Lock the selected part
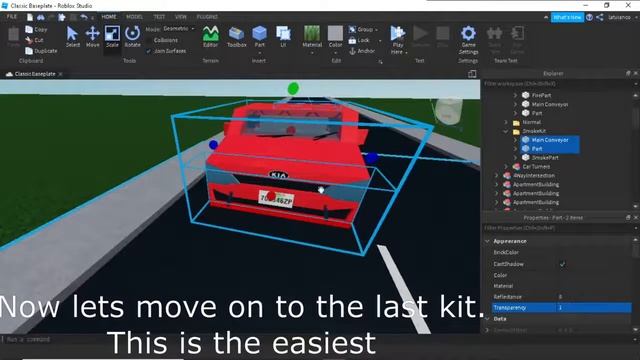Screen dimensions: 640x360 point(359,40)
